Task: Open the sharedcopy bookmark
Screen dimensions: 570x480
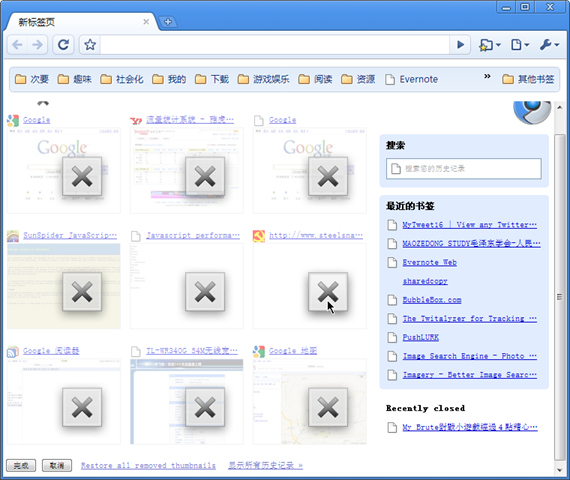Action: click(425, 281)
